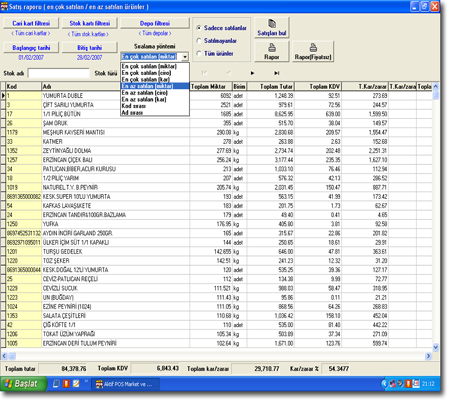Click the Toplam kar/zarar value 29,710.77
Image resolution: width=450 pixels, height=400 pixels.
(x=256, y=369)
